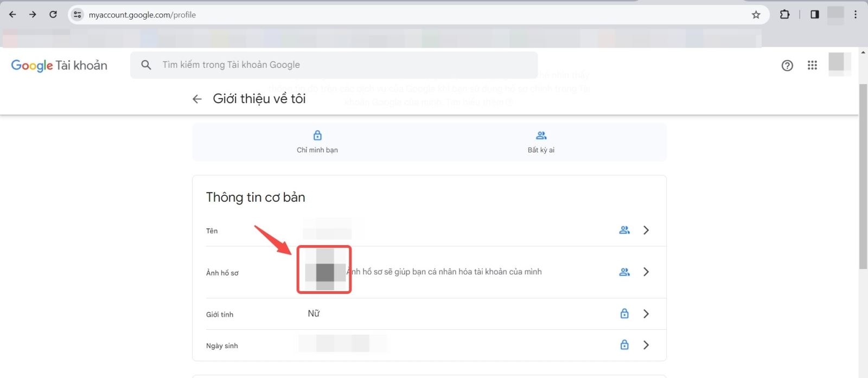The image size is (868, 378).
Task: Open the help question mark icon
Action: coord(787,65)
